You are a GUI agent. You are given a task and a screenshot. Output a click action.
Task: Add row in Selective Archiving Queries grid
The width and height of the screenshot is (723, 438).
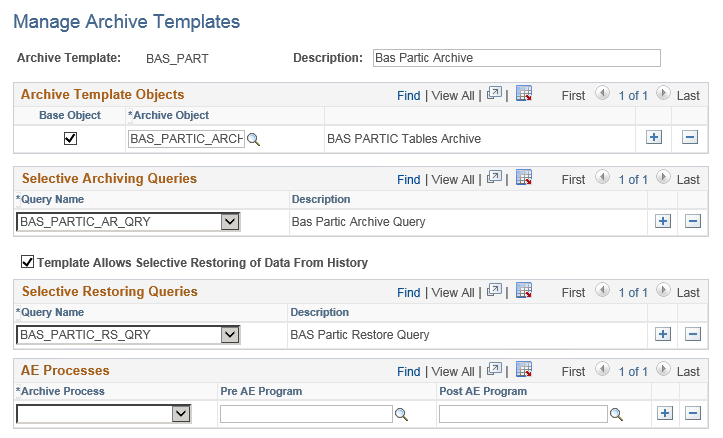click(x=662, y=221)
